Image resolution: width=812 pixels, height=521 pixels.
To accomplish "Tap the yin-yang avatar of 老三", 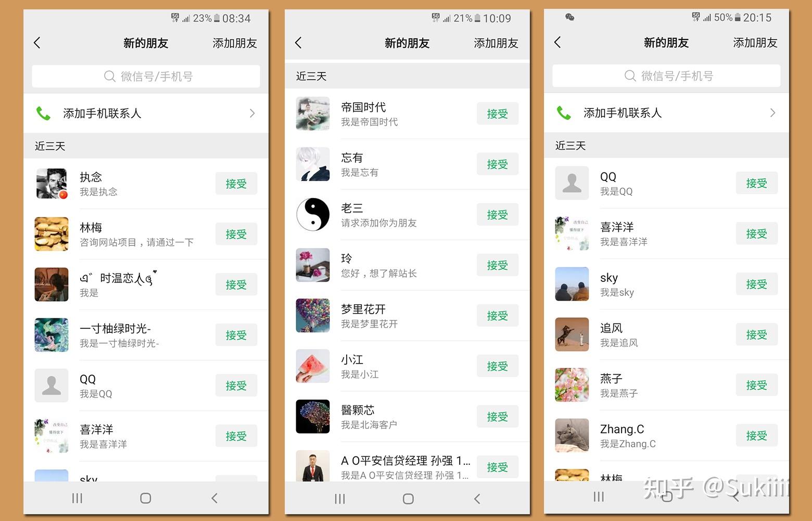I will click(313, 215).
